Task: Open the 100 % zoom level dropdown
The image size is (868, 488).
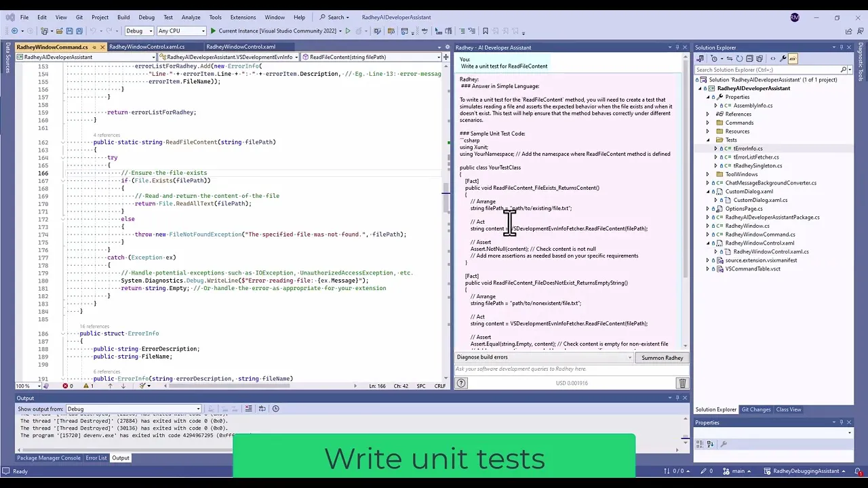Action: point(27,386)
